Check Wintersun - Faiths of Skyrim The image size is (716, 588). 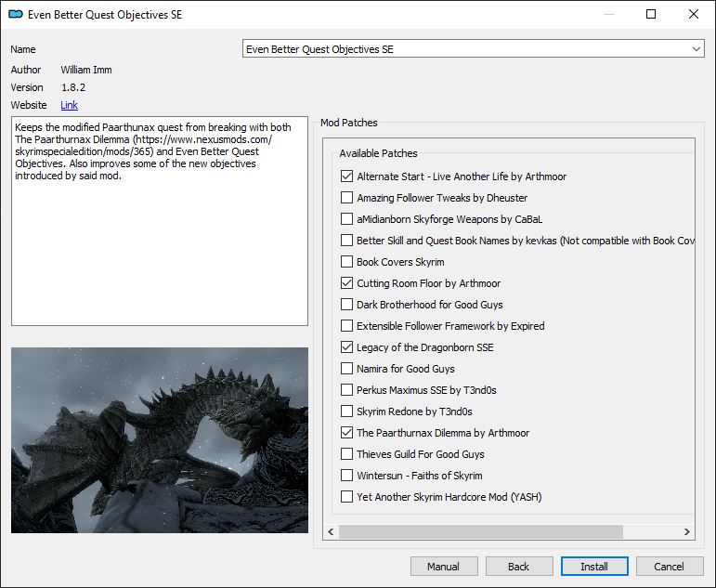pos(346,476)
